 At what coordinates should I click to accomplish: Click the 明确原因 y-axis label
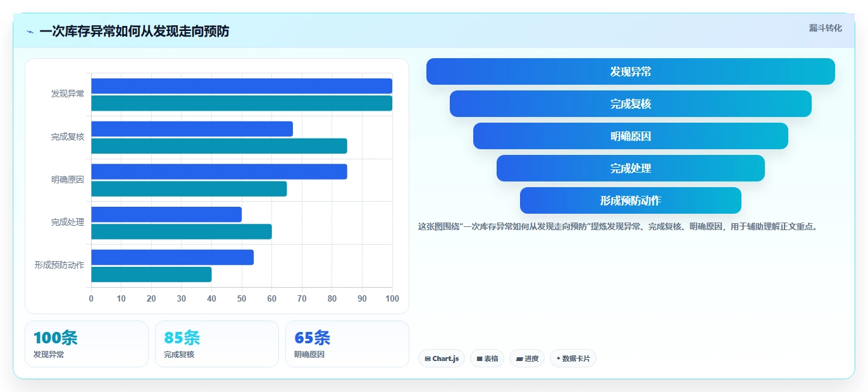pyautogui.click(x=68, y=180)
